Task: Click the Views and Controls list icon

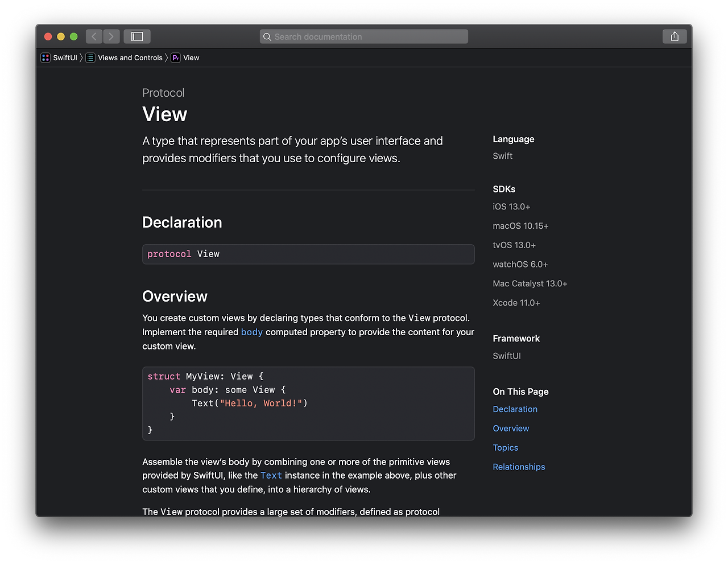Action: click(90, 57)
